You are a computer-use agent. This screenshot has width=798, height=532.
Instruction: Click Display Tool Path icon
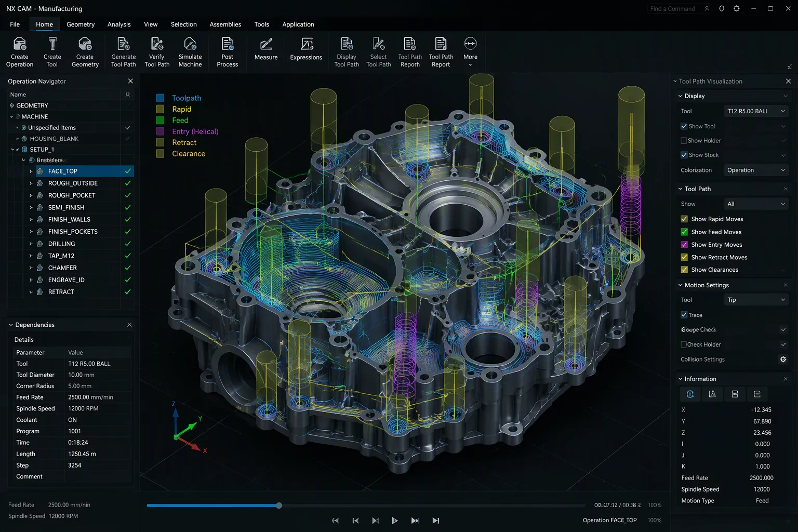347,44
